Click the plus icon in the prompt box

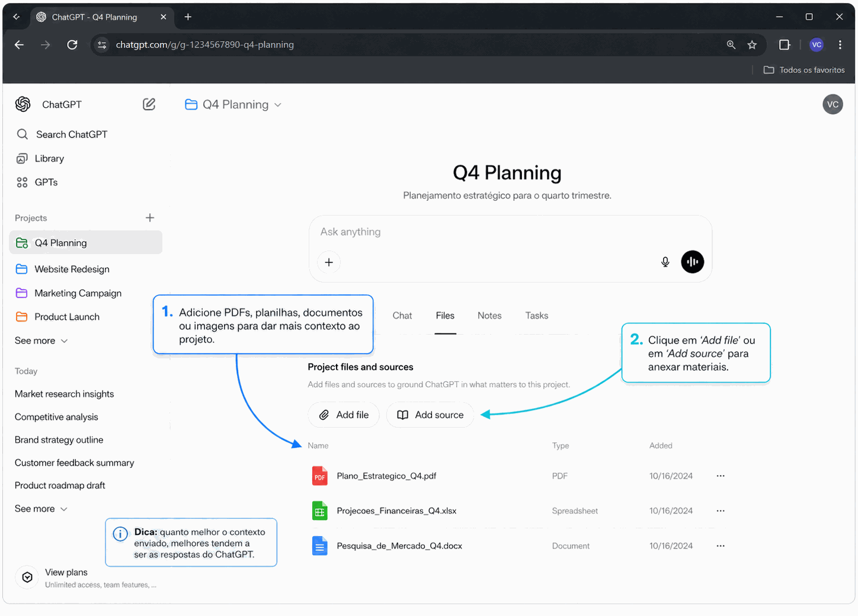[x=329, y=262]
